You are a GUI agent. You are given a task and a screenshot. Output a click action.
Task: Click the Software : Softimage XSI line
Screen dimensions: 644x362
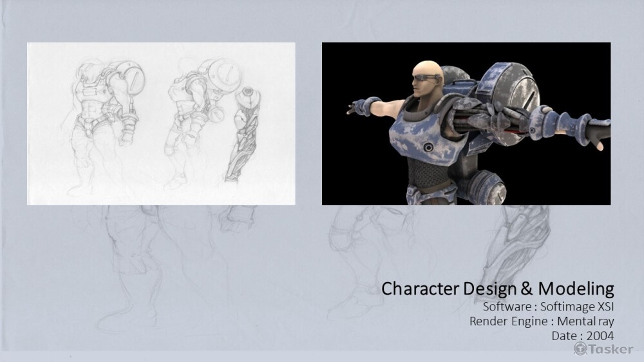pos(548,306)
